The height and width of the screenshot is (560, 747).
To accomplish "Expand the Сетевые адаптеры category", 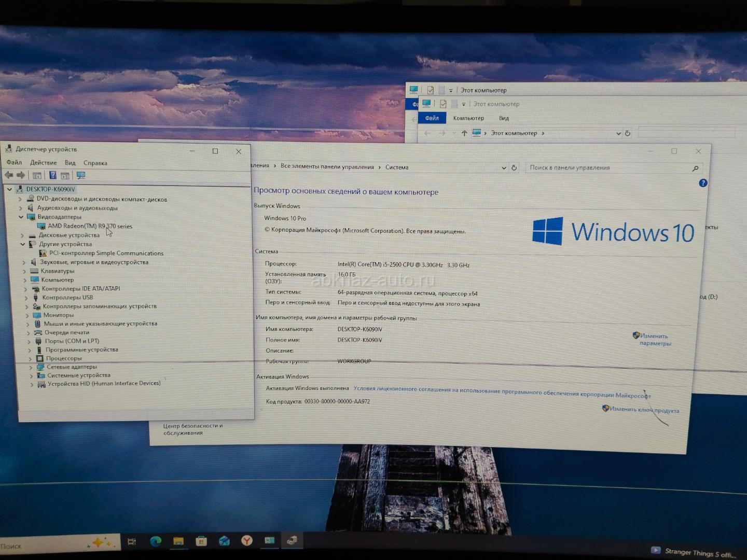I will point(31,367).
